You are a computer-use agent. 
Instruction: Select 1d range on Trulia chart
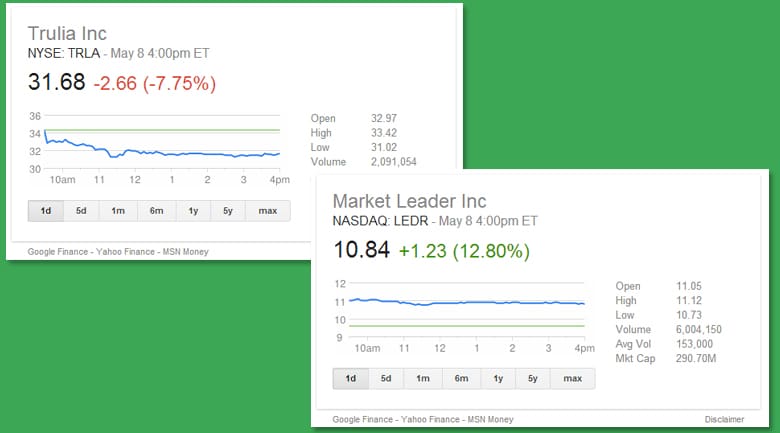(x=45, y=210)
